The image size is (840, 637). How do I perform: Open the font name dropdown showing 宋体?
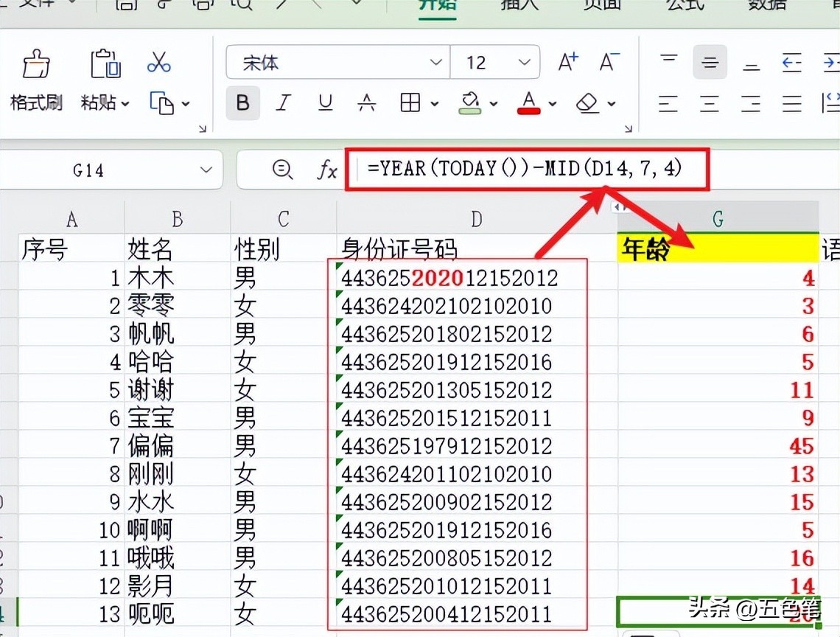click(436, 63)
